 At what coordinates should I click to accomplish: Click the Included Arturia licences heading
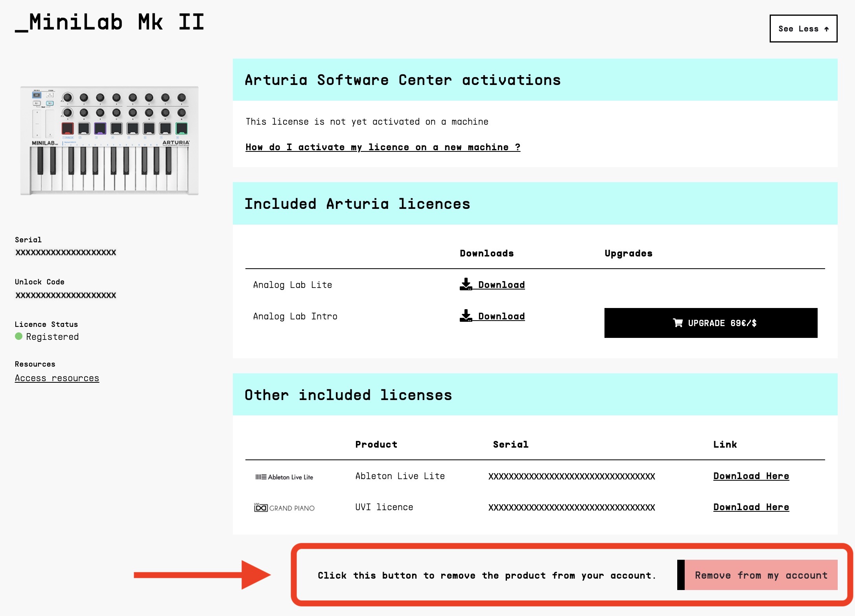[357, 204]
